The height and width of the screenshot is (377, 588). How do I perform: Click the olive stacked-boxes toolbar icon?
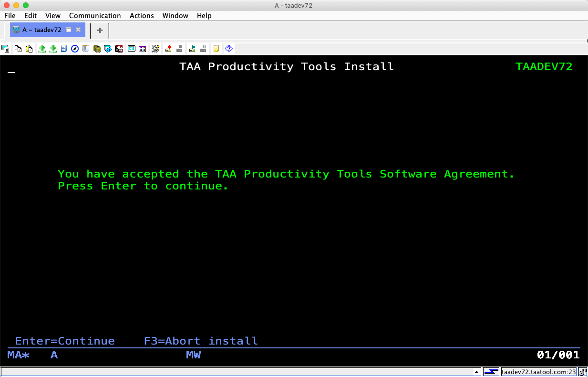[x=97, y=49]
